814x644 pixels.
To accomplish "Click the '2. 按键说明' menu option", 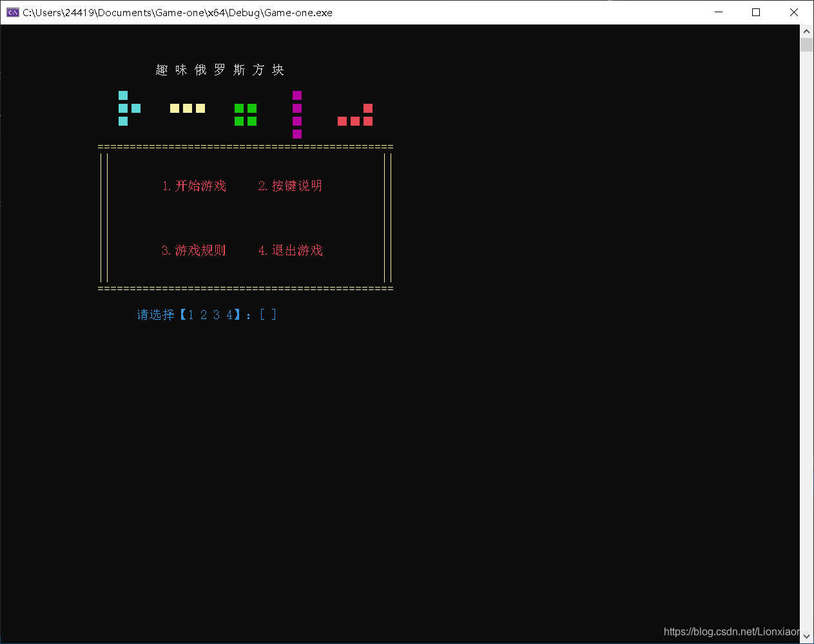I will click(x=291, y=186).
